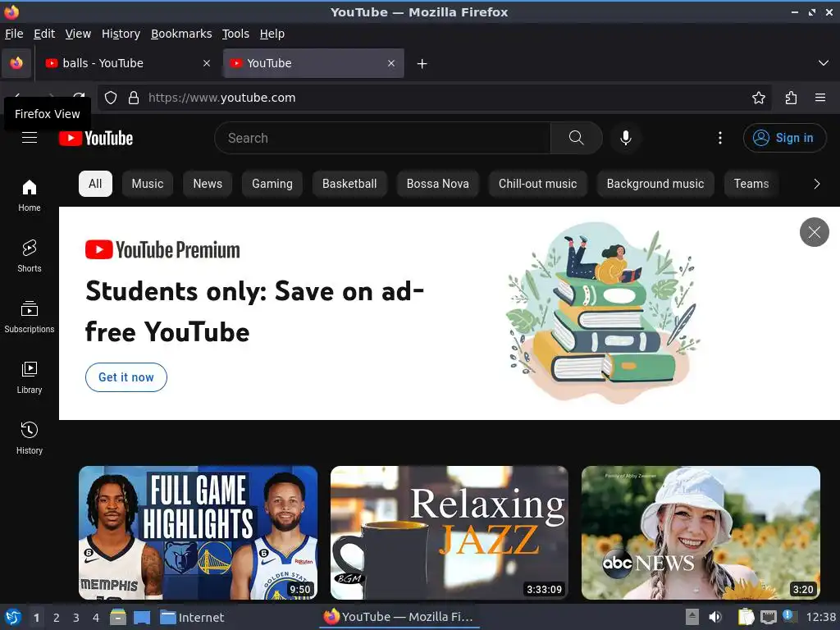Open network tray icon

click(x=768, y=617)
